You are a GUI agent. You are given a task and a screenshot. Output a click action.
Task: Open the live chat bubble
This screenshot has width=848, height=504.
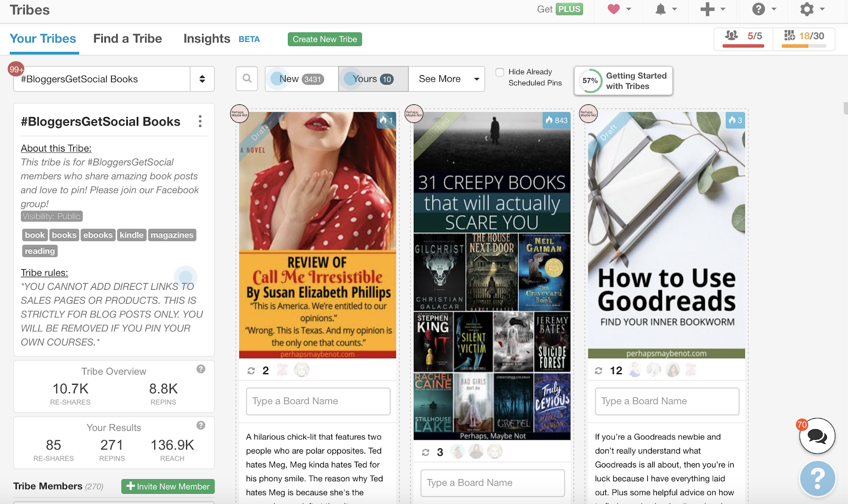coord(817,436)
